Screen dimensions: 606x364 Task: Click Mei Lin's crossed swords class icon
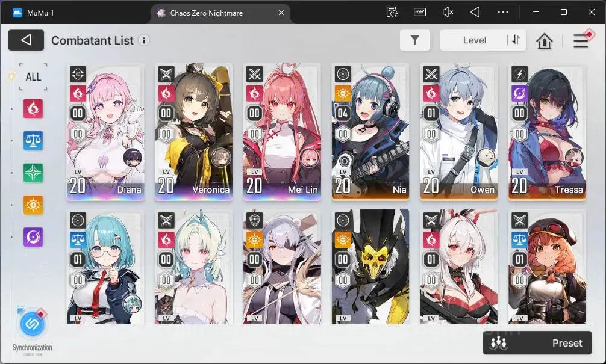(x=254, y=74)
